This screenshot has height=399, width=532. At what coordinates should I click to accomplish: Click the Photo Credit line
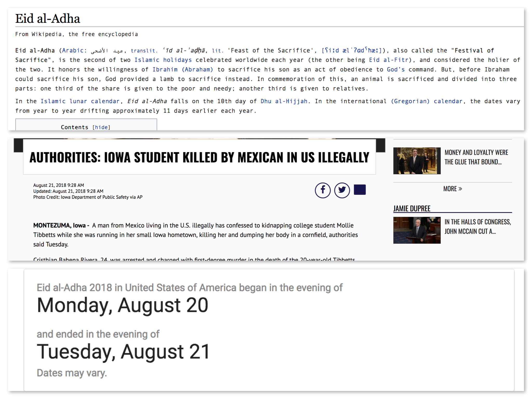(x=88, y=197)
